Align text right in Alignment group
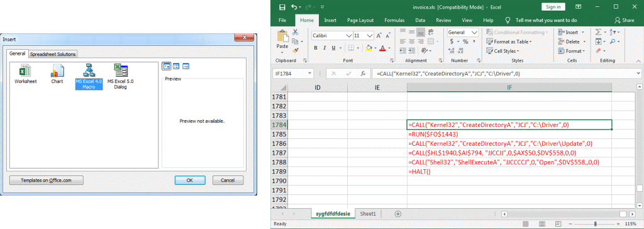 coord(421,41)
